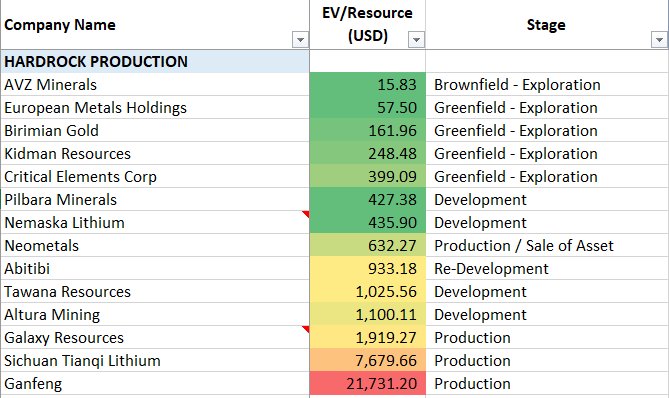Select the red Ganfeng value 21,731.20 cell
669x398 pixels.
(x=367, y=383)
